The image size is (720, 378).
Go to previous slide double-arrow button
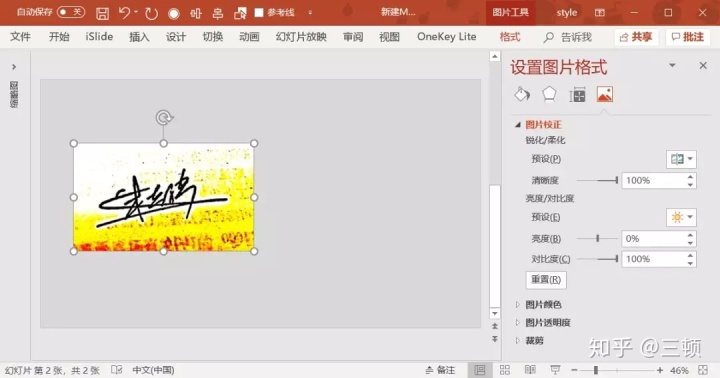tap(495, 326)
